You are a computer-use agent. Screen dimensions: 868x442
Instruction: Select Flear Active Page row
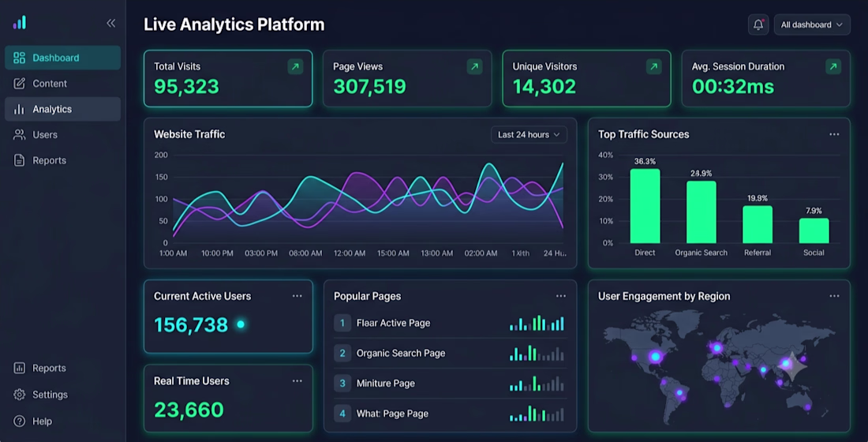pos(450,323)
